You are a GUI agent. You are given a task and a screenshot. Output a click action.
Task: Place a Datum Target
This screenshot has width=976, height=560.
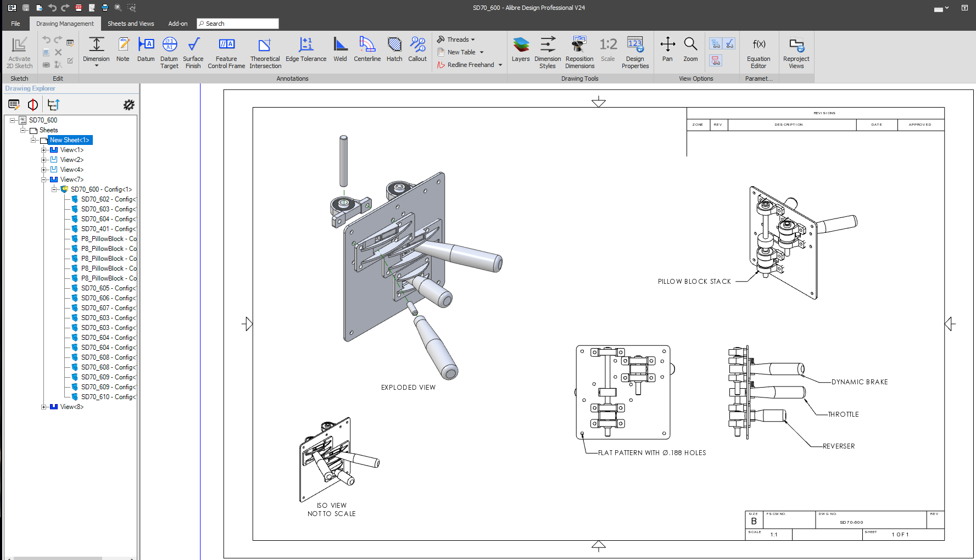point(169,53)
